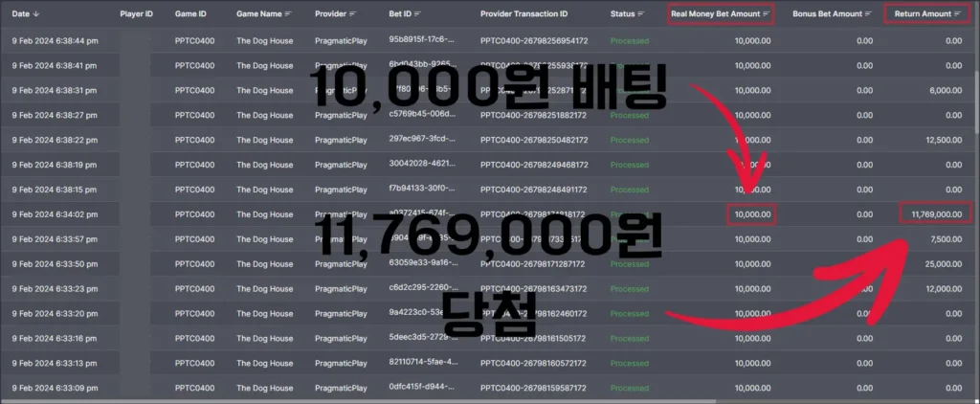Select the date 9 Feb 2024 6:33:23 pm
The image size is (980, 404).
[x=55, y=289]
